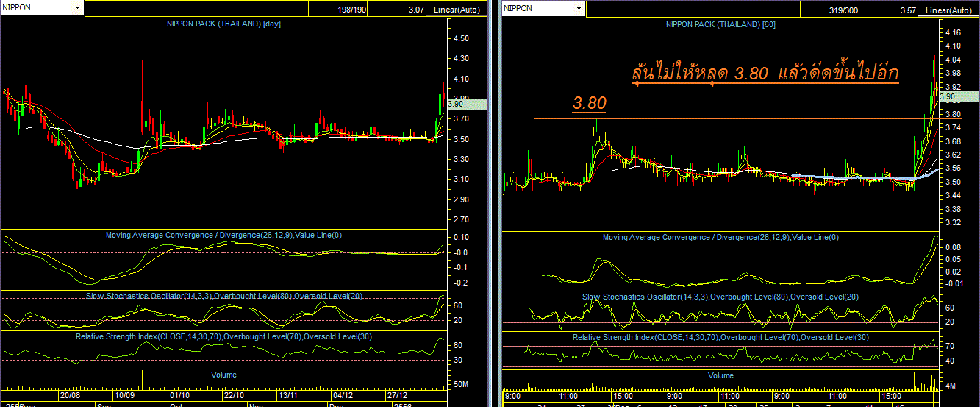This screenshot has width=980, height=407.
Task: Click the 20/08 date on day chart axis
Action: [x=71, y=395]
